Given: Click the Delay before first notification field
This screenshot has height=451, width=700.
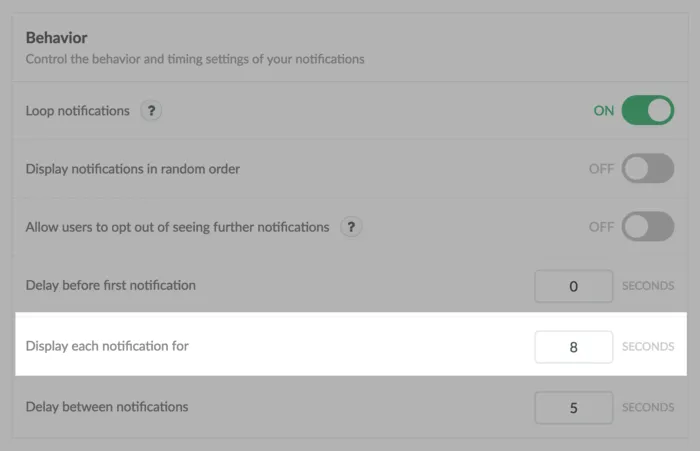Looking at the screenshot, I should 574,286.
